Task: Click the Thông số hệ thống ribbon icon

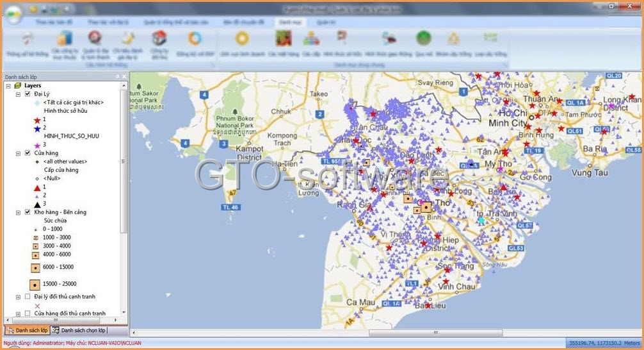Action: point(28,38)
